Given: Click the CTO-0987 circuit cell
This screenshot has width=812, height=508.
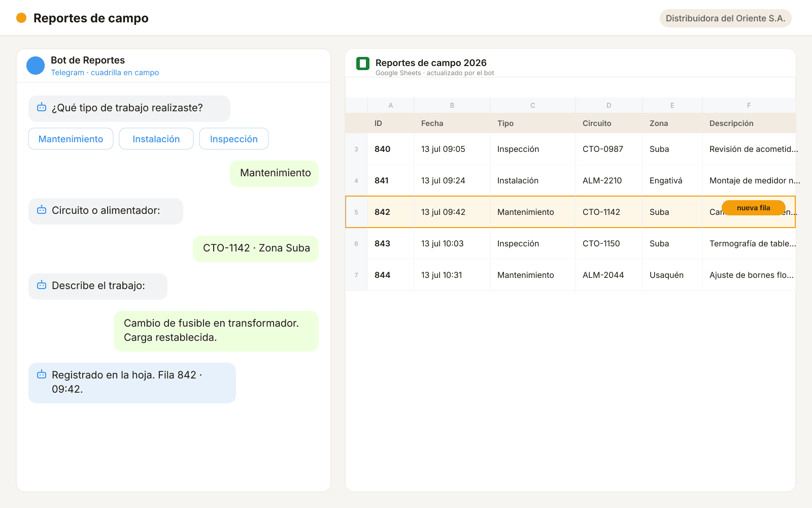Looking at the screenshot, I should (x=609, y=149).
